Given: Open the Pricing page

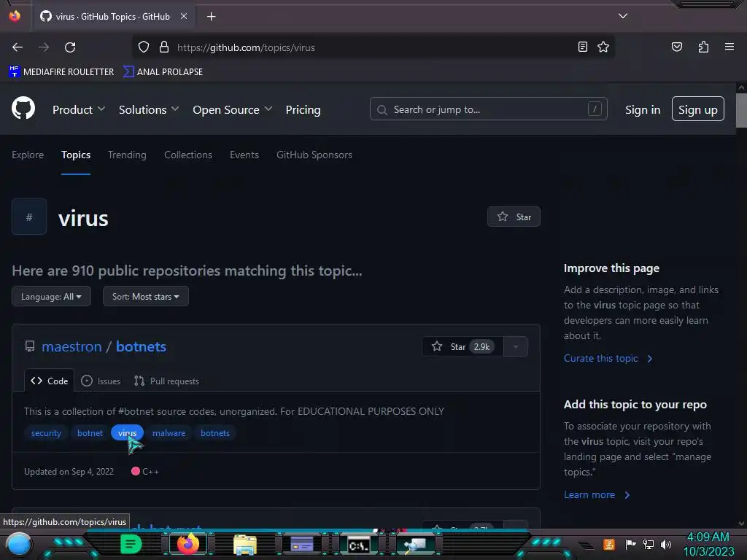Looking at the screenshot, I should coord(303,109).
